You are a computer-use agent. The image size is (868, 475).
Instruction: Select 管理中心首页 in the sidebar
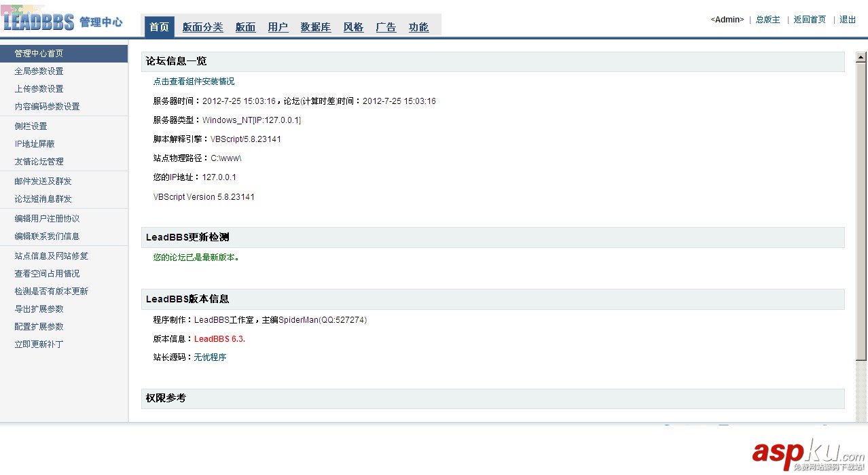point(64,54)
